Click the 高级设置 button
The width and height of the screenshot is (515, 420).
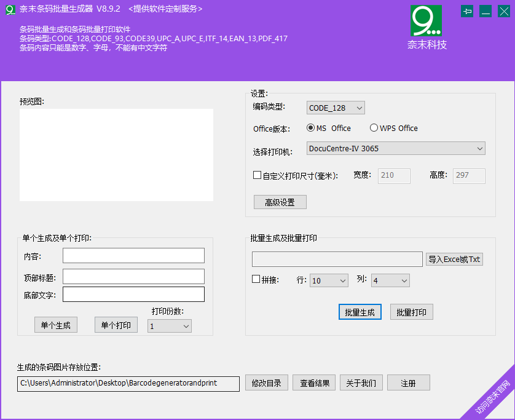coord(280,202)
